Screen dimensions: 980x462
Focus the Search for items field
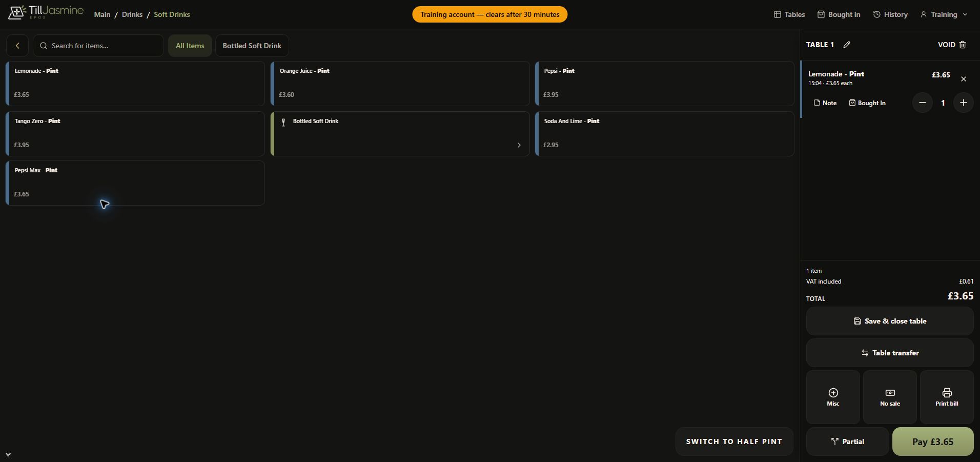(98, 46)
